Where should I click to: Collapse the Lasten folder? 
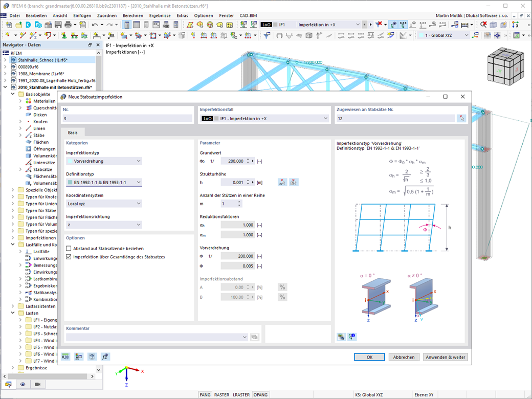[13, 313]
